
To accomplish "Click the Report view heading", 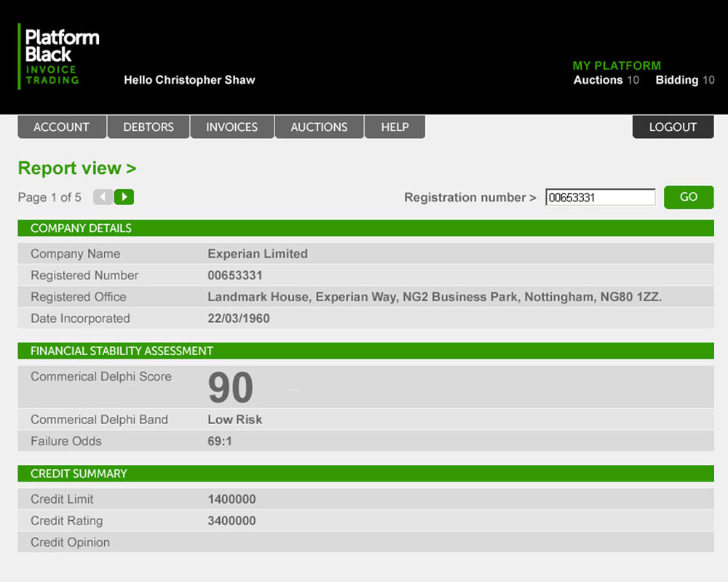I will (x=76, y=168).
